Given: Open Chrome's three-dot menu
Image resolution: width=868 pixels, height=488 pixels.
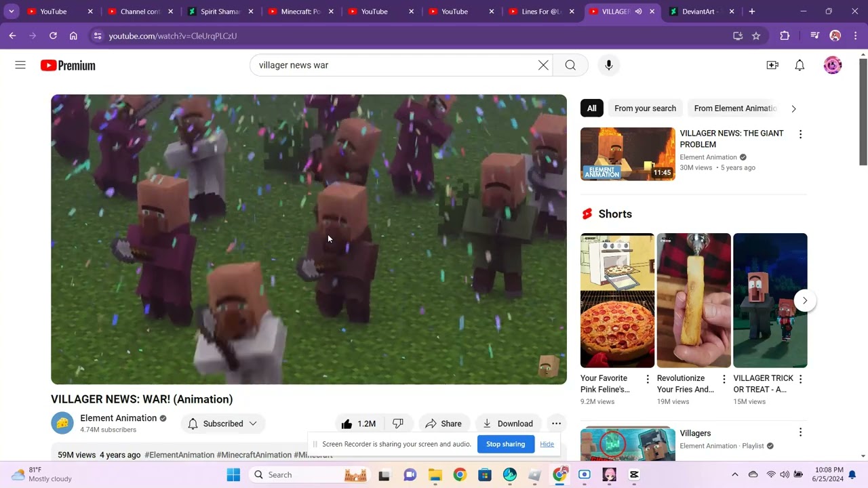Looking at the screenshot, I should coord(856,36).
